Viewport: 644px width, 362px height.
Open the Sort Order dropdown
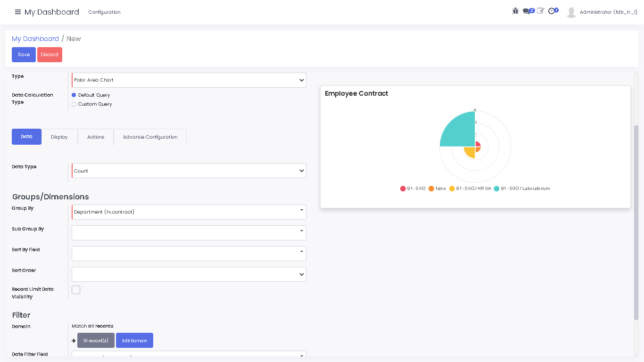click(189, 274)
